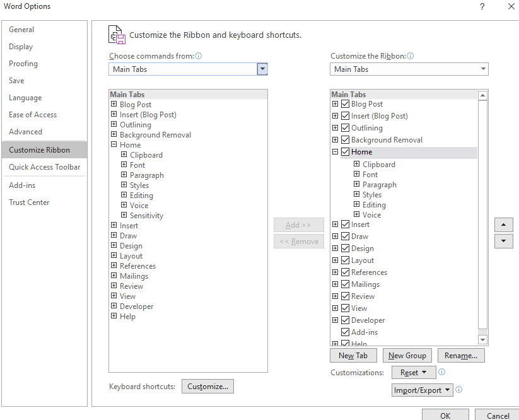Open the Choose commands from dropdown
519x420 pixels.
[x=262, y=69]
